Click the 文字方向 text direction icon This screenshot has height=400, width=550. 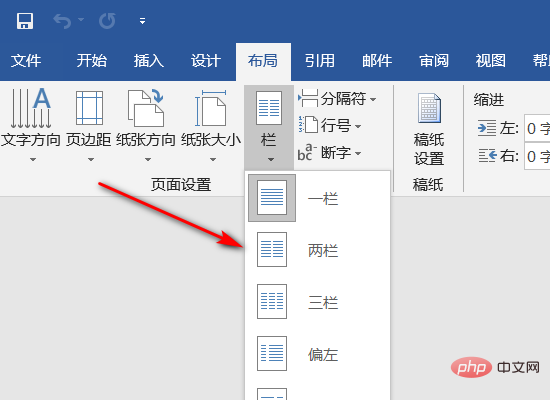[31, 108]
